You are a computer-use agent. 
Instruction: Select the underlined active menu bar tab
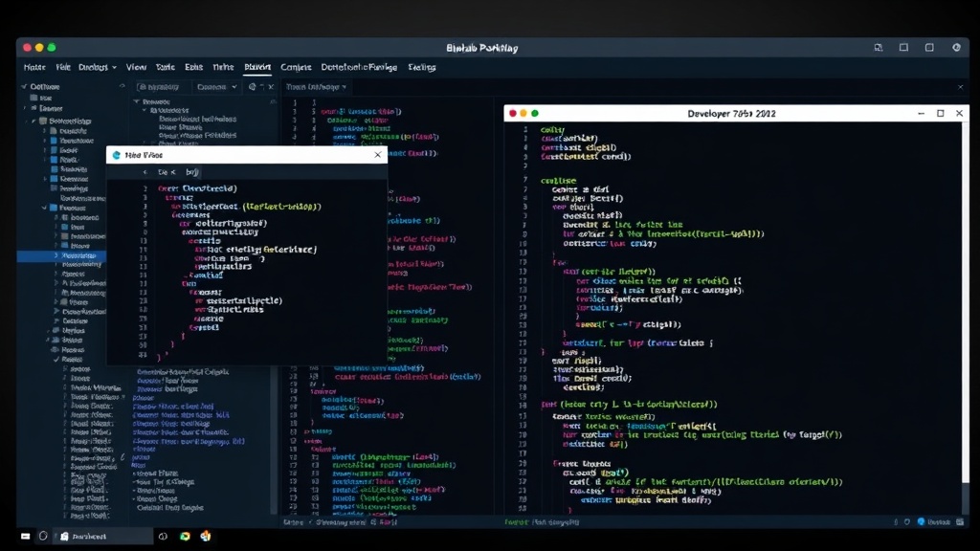pyautogui.click(x=257, y=67)
